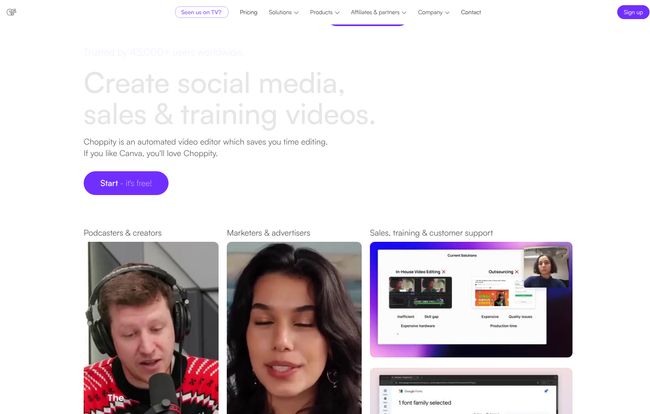Expand Affiliates & partners menu
Image resolution: width=650 pixels, height=414 pixels.
[378, 12]
